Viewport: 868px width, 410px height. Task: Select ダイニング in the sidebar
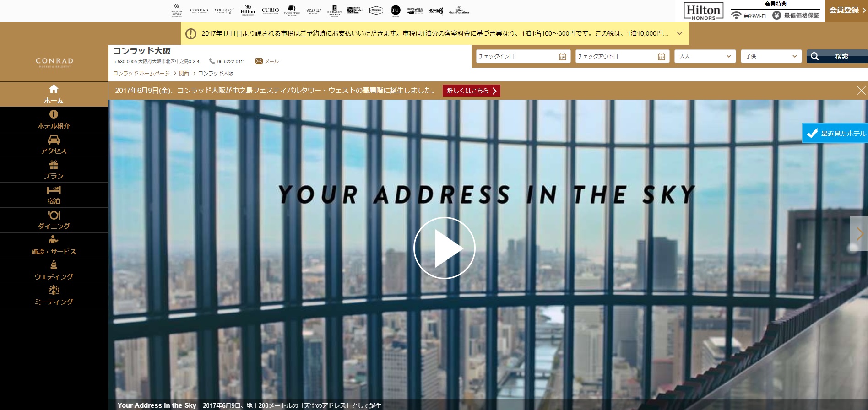click(x=54, y=221)
